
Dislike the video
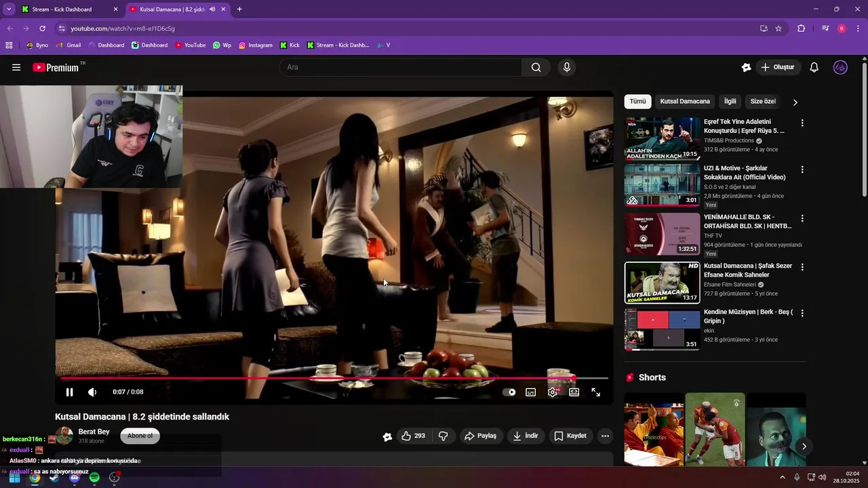(443, 436)
